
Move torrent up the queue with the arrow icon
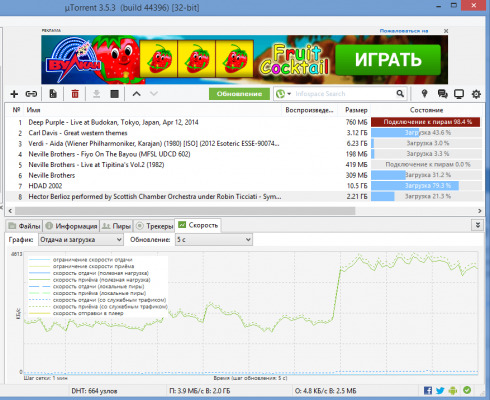coord(136,94)
